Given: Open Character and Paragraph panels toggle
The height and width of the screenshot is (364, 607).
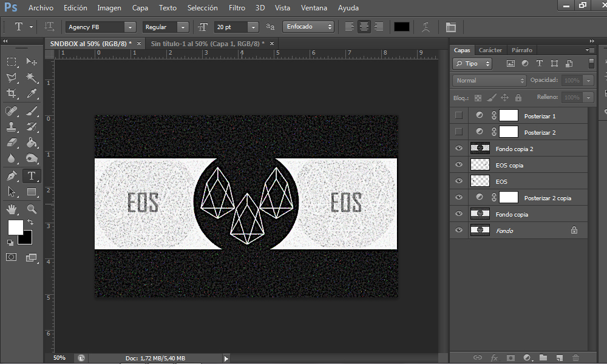Looking at the screenshot, I should pos(450,27).
